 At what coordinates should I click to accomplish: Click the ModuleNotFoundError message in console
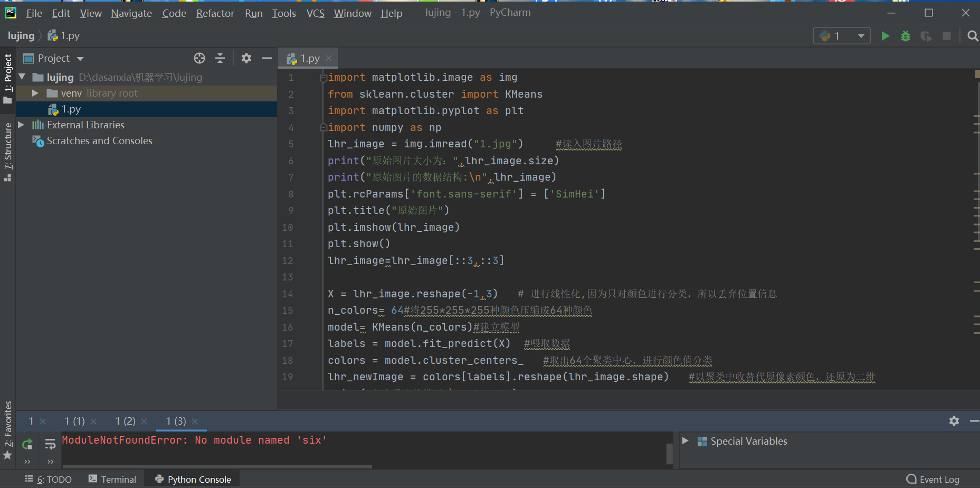[x=194, y=440]
